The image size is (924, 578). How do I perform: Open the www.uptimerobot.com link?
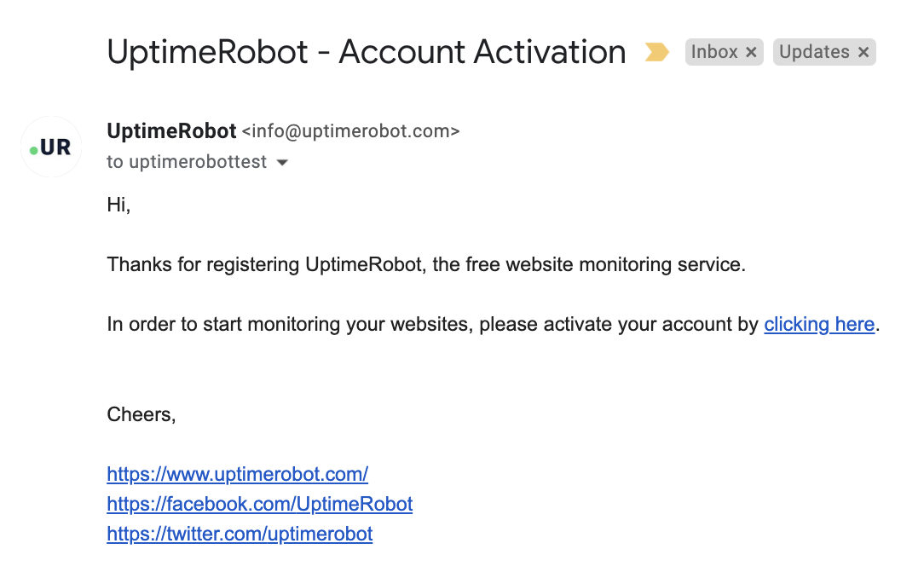pos(237,474)
